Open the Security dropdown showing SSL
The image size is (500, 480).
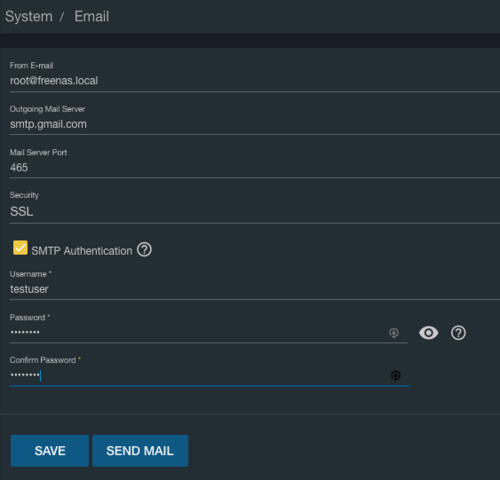(x=255, y=211)
